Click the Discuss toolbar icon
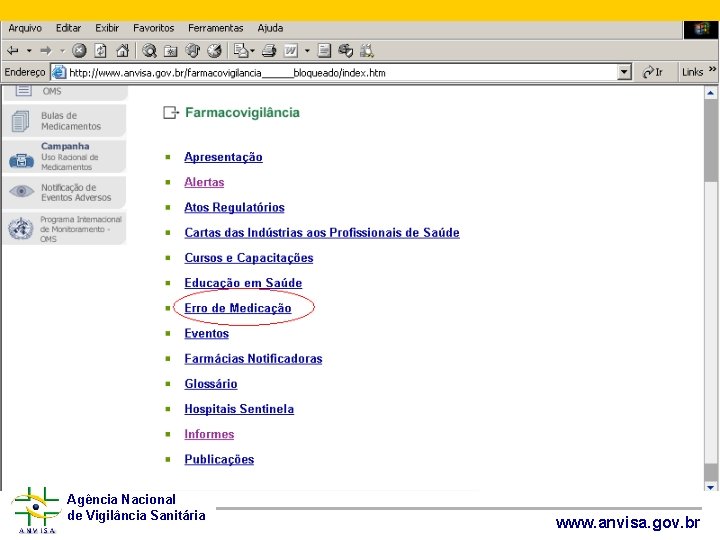Viewport: 720px width, 540px height. tap(324, 51)
